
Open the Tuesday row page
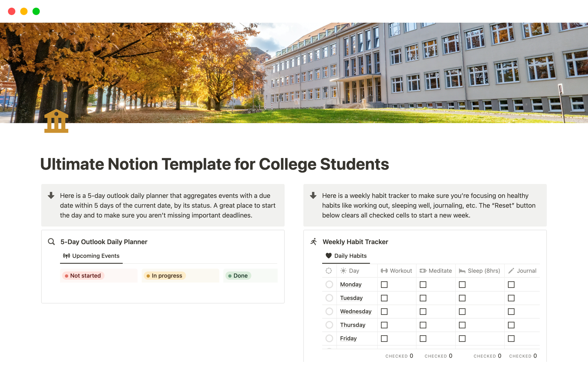351,298
